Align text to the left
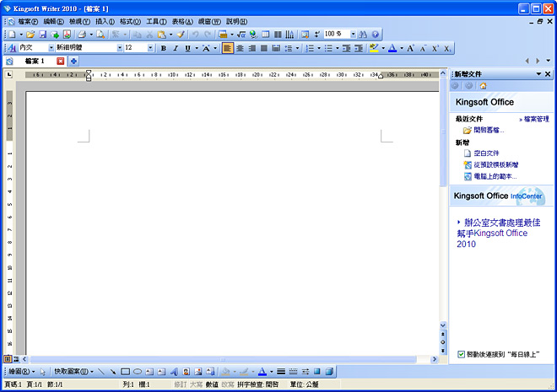Viewport: 557px width, 392px height. coord(228,48)
